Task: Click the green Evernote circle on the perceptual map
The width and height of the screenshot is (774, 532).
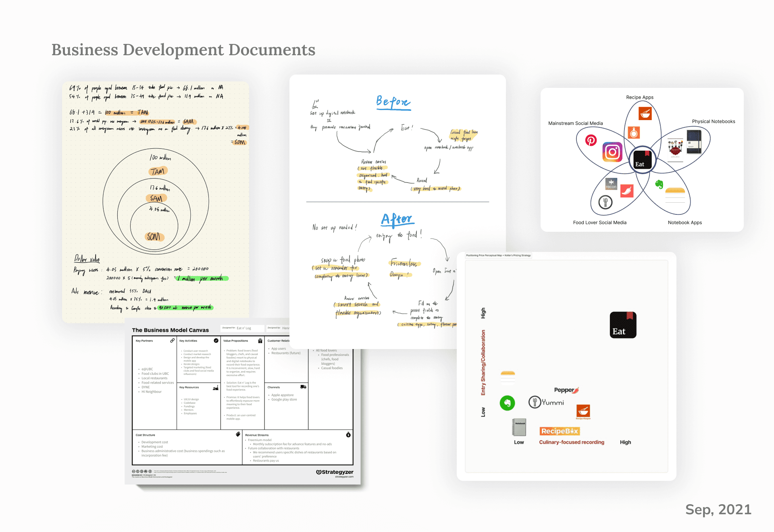Action: [507, 403]
